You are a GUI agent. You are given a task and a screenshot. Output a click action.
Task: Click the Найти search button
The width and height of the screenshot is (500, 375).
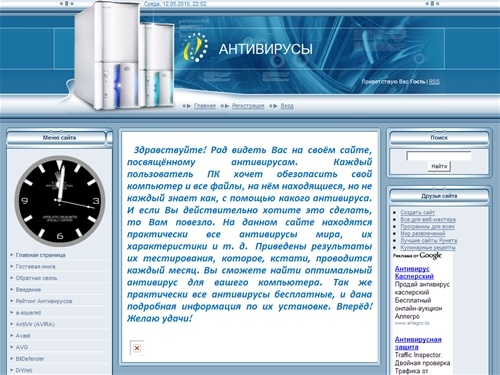[439, 166]
